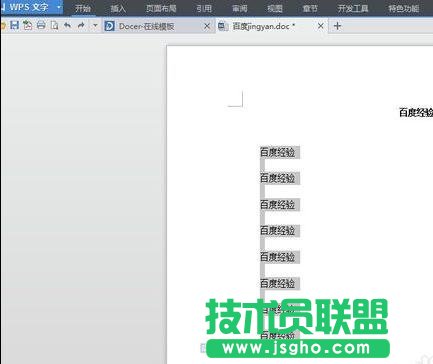
Task: Click the Export to PDF icon
Action: [28, 25]
